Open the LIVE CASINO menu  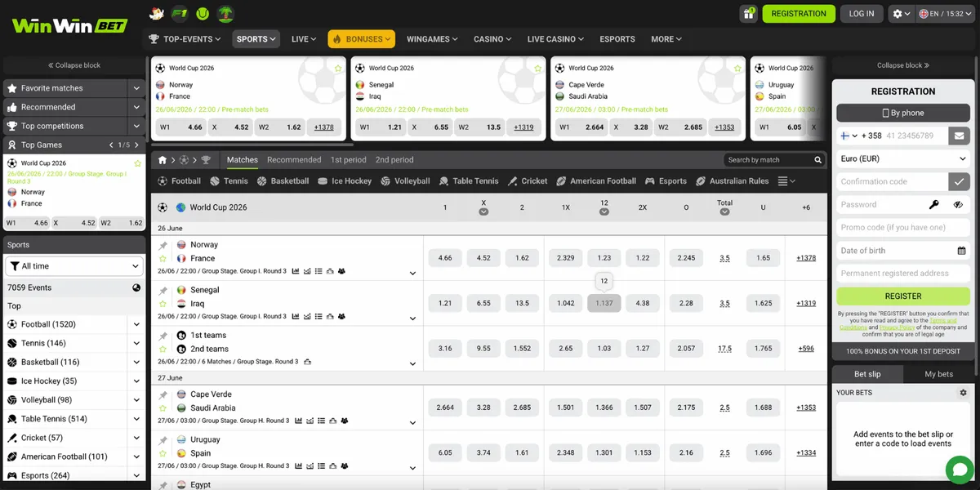click(556, 39)
